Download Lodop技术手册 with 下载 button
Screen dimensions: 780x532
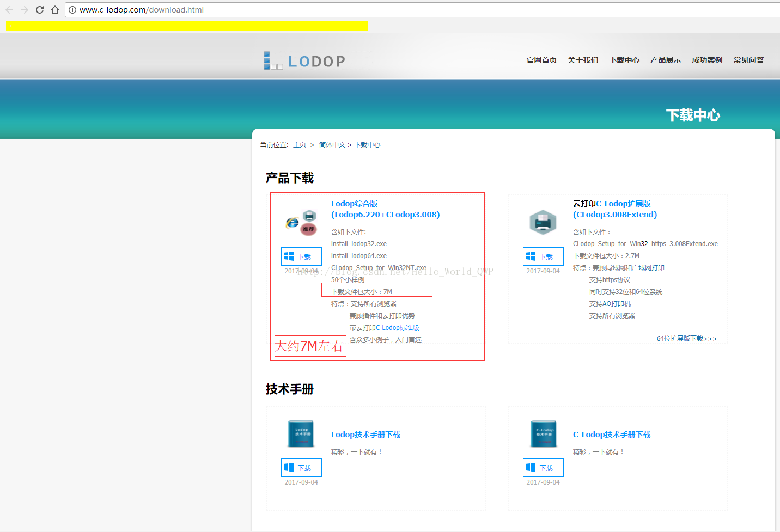301,468
